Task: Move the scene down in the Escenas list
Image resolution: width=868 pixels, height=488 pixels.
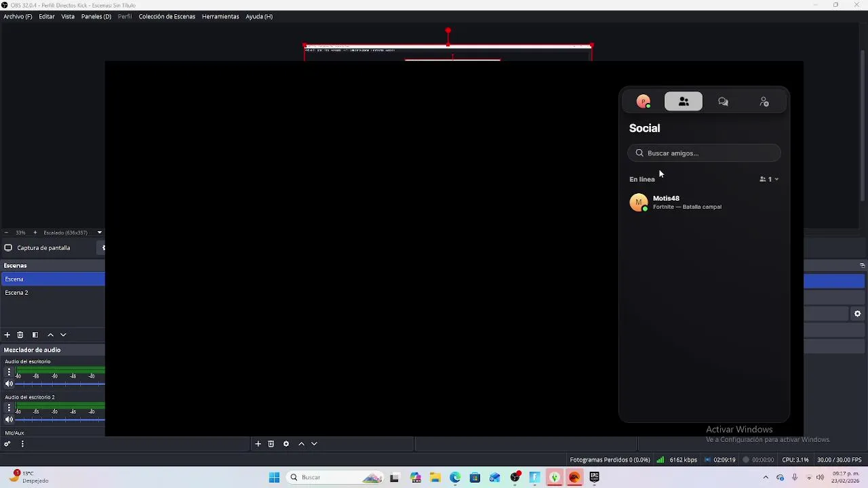Action: click(x=63, y=335)
